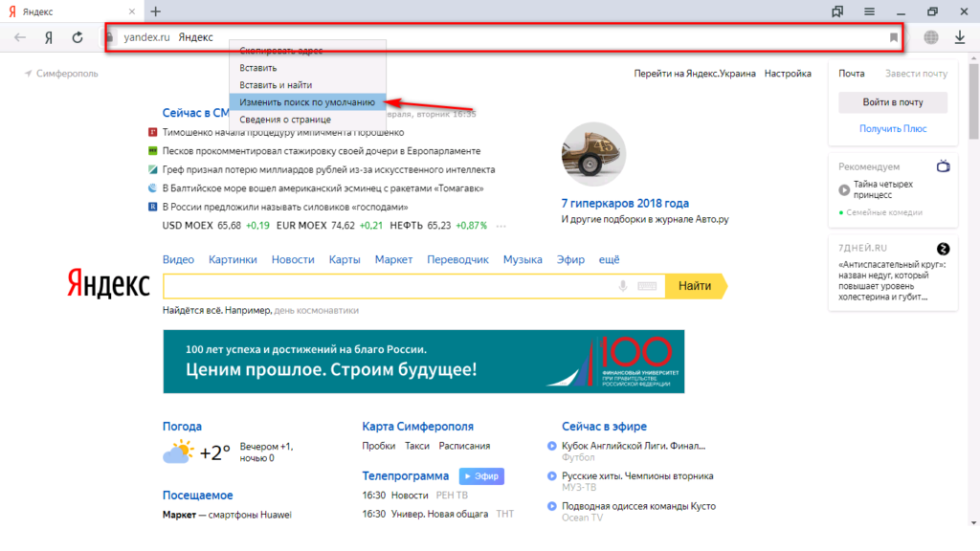980x551 pixels.
Task: Open the on-screen keyboard icon in search box
Action: coord(647,286)
